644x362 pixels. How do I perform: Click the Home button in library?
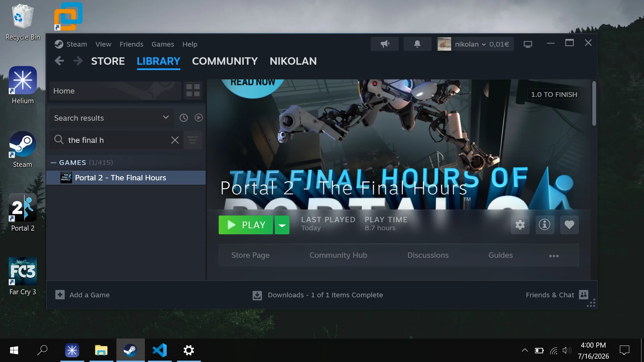[x=115, y=91]
